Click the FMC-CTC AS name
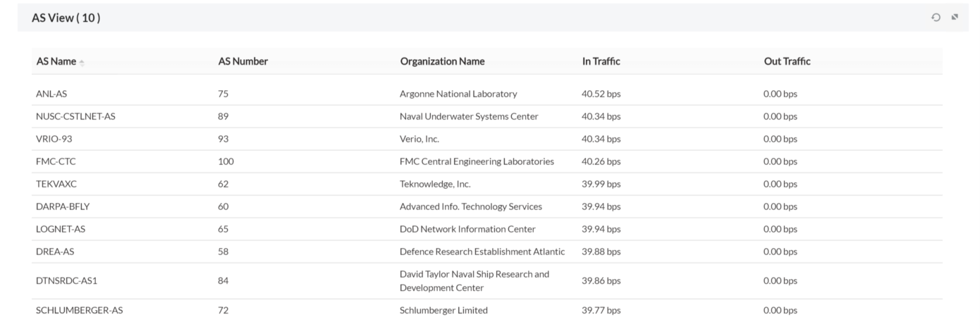Screen dimensions: 980x329 pyautogui.click(x=56, y=161)
